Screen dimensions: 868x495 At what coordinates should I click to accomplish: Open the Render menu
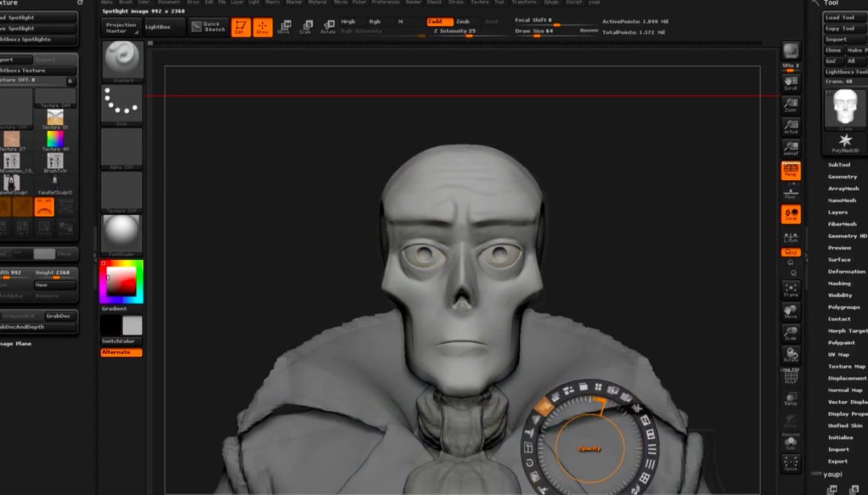click(x=413, y=3)
